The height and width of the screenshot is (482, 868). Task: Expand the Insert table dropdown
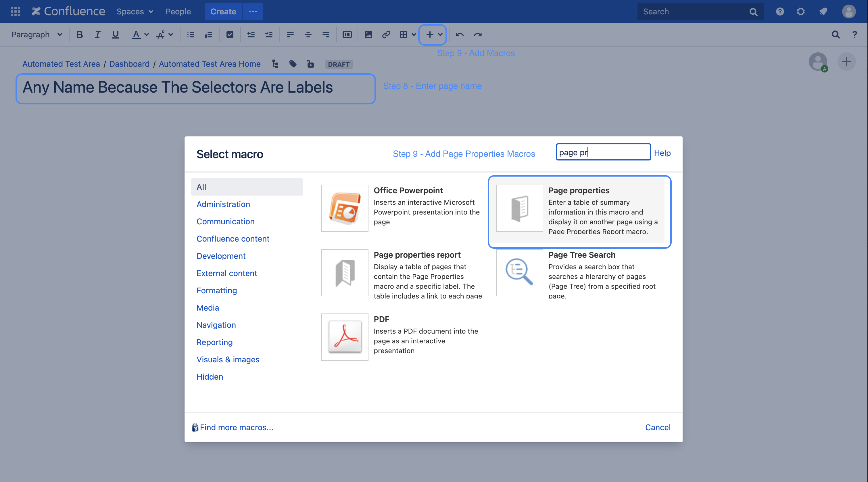pyautogui.click(x=414, y=35)
